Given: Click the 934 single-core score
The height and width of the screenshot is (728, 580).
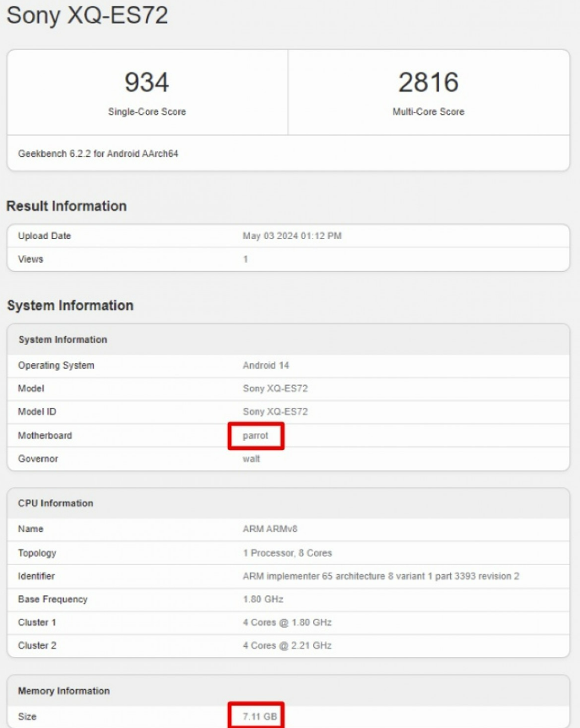Looking at the screenshot, I should click(147, 83).
